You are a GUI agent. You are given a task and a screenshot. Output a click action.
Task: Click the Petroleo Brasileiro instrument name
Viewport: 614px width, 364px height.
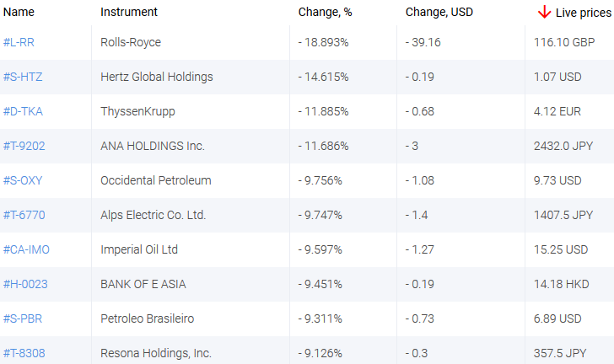tap(147, 318)
